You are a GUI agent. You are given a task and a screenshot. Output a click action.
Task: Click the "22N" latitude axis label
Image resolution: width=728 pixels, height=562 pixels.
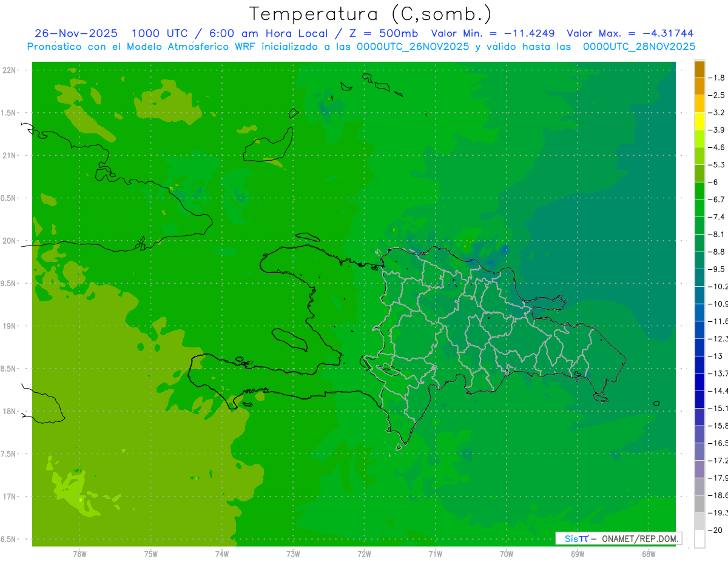(x=10, y=70)
